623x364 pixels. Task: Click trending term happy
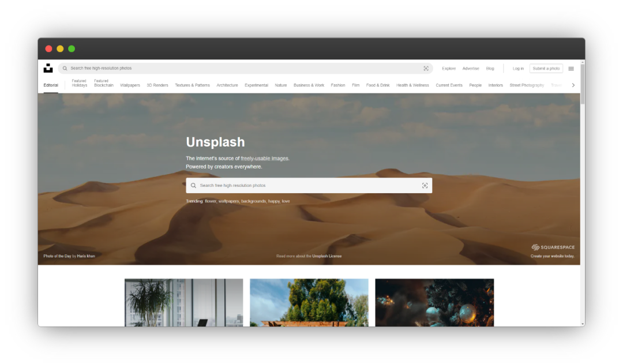pos(274,201)
